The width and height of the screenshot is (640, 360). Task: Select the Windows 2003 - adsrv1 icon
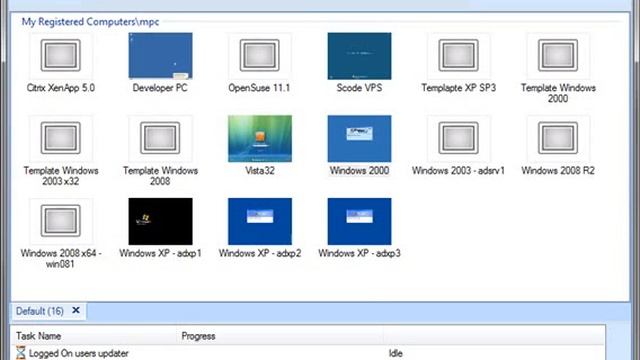coord(458,138)
